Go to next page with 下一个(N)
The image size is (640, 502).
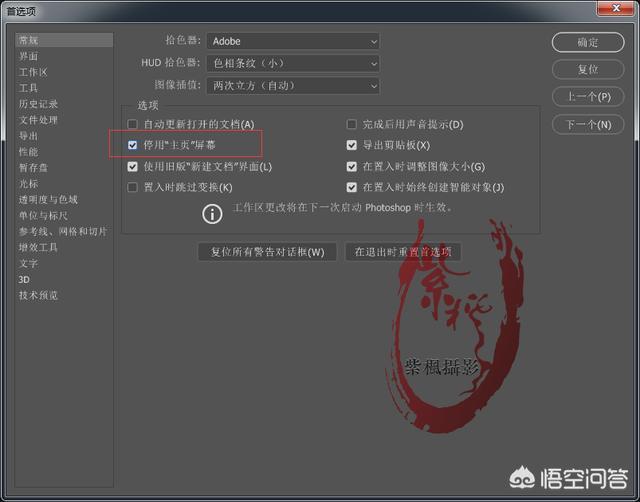[x=588, y=124]
